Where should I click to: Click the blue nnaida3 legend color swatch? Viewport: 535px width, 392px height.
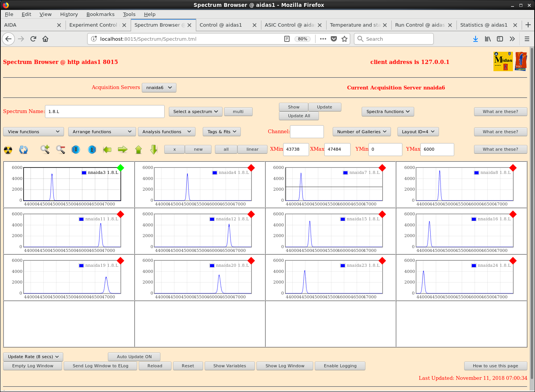pyautogui.click(x=84, y=173)
